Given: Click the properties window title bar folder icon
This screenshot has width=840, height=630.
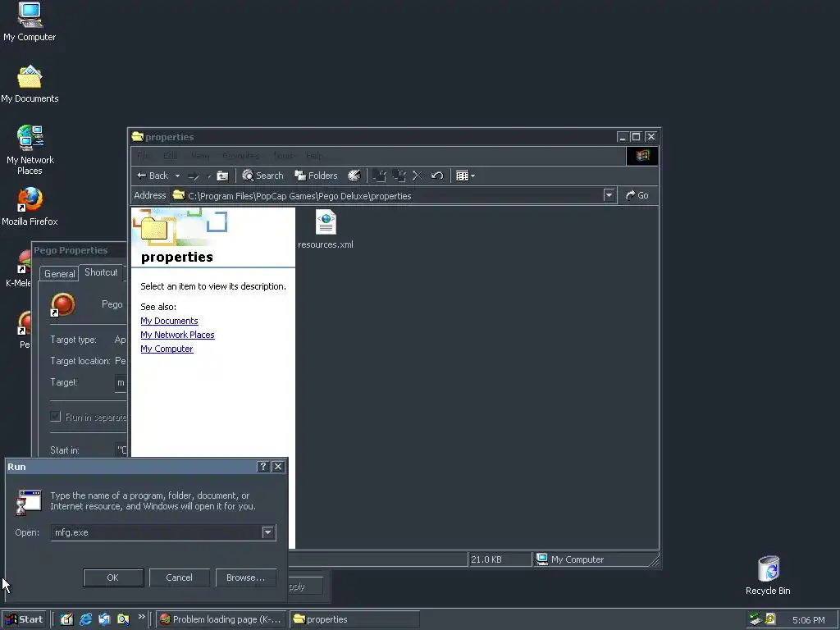Looking at the screenshot, I should click(x=138, y=137).
